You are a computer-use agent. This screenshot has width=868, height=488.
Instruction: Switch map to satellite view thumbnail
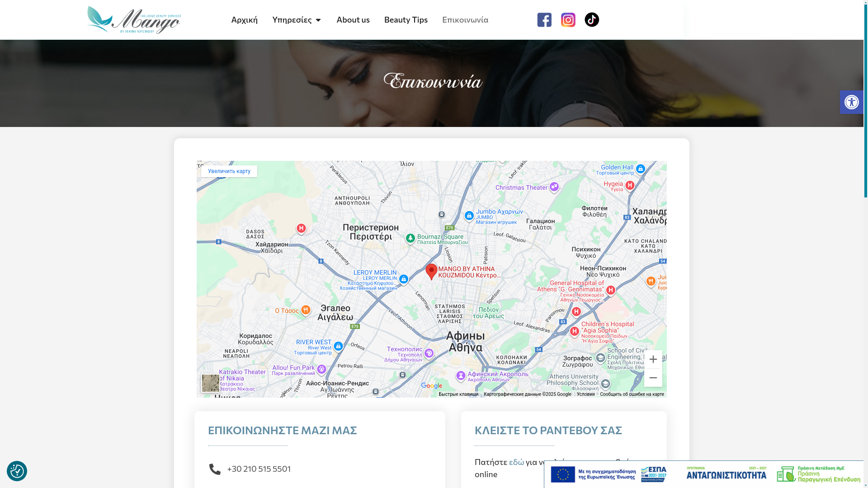(211, 383)
